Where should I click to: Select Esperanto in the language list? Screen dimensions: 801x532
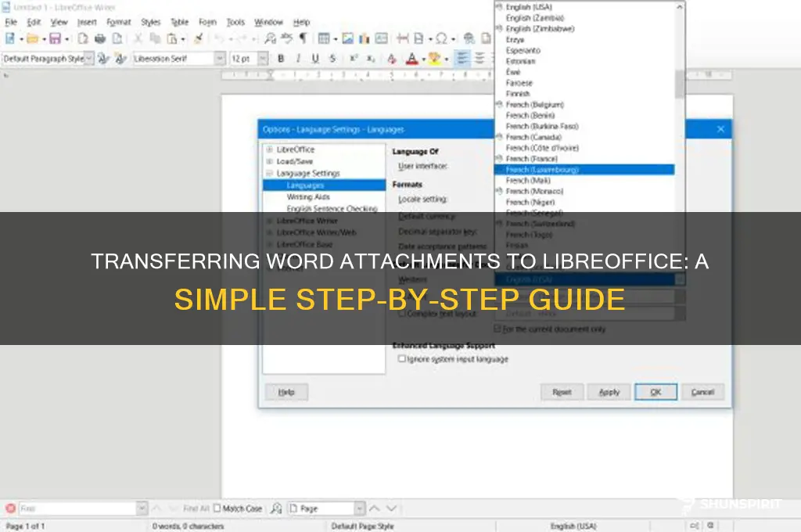coord(523,50)
